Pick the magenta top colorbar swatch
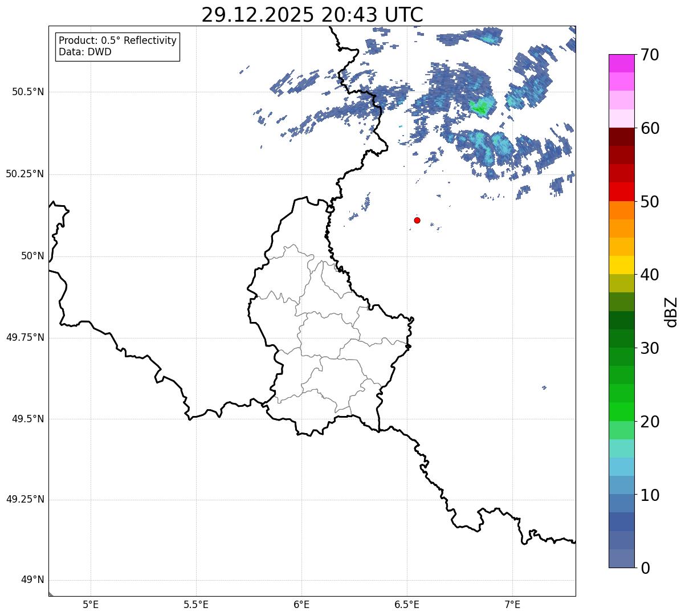 [x=621, y=63]
